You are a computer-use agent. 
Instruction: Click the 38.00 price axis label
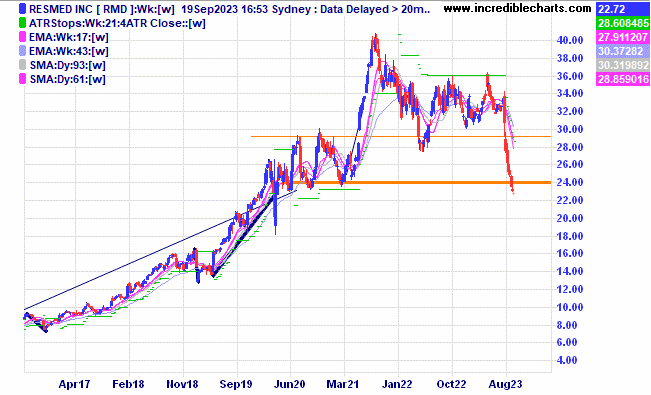570,58
